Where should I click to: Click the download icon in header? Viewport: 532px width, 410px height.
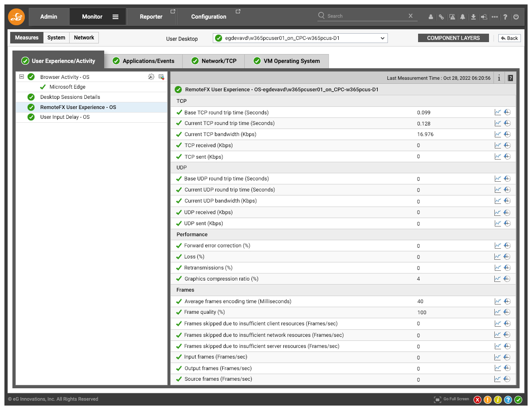coord(473,17)
